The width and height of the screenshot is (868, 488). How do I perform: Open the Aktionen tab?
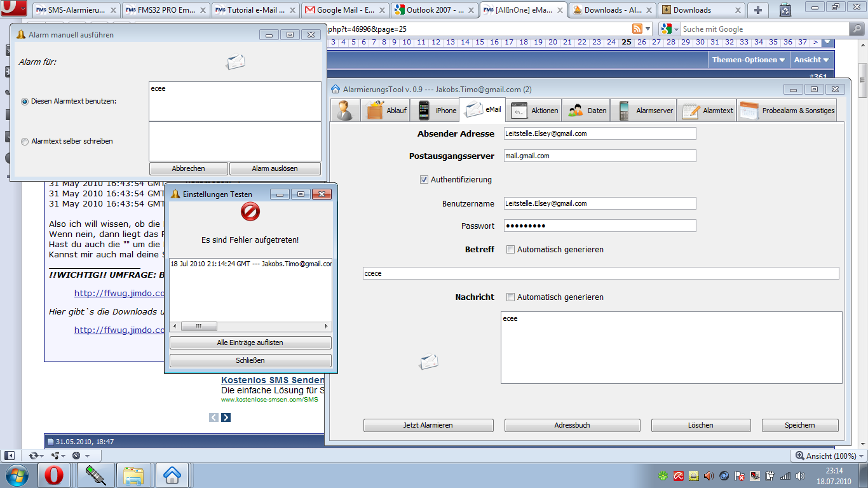[x=533, y=110]
